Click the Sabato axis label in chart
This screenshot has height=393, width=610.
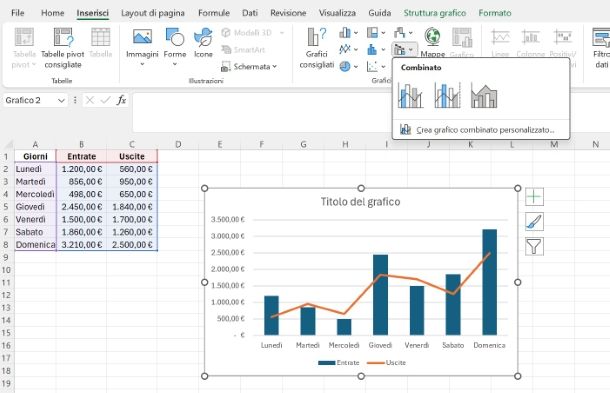pyautogui.click(x=453, y=345)
